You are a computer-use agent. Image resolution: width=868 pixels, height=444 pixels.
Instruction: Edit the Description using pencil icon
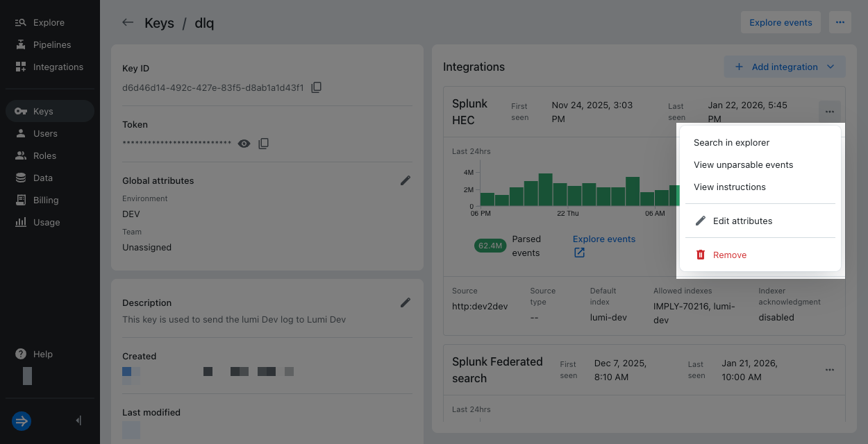(406, 302)
